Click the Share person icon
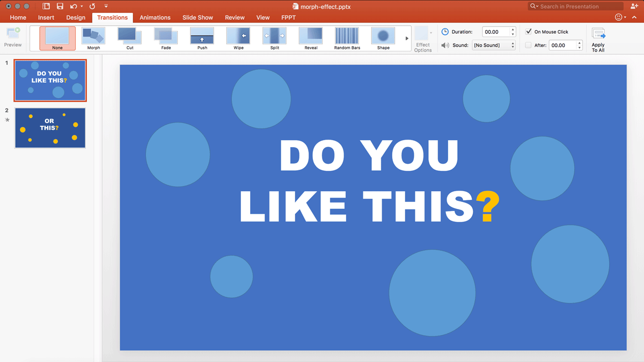The width and height of the screenshot is (644, 362). (x=634, y=6)
